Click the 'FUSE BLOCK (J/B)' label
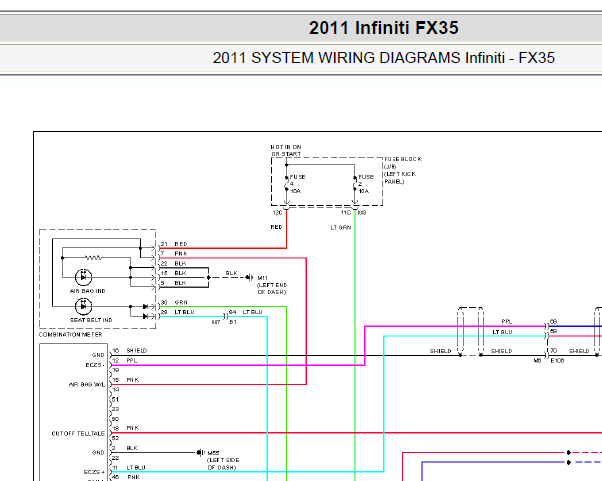The height and width of the screenshot is (481, 602). click(x=403, y=162)
